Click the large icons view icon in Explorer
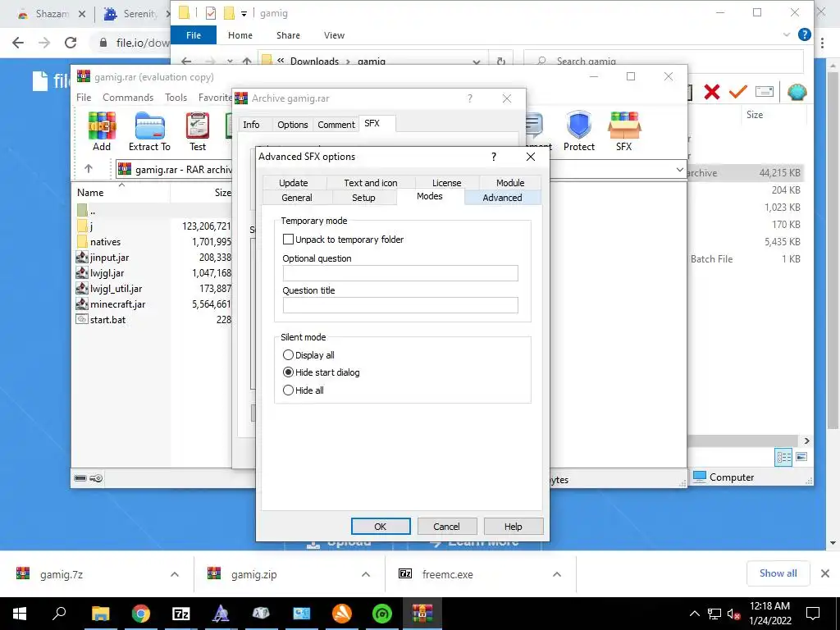840x630 pixels. pos(801,457)
